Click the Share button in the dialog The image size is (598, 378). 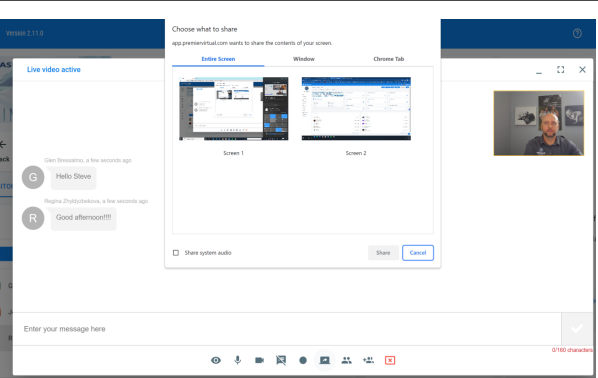point(383,253)
